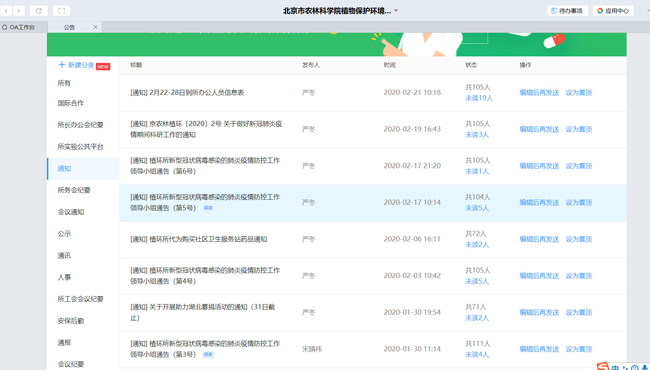Click 设为置顶 for the 2020-02-19 16:43 notice

(x=579, y=129)
